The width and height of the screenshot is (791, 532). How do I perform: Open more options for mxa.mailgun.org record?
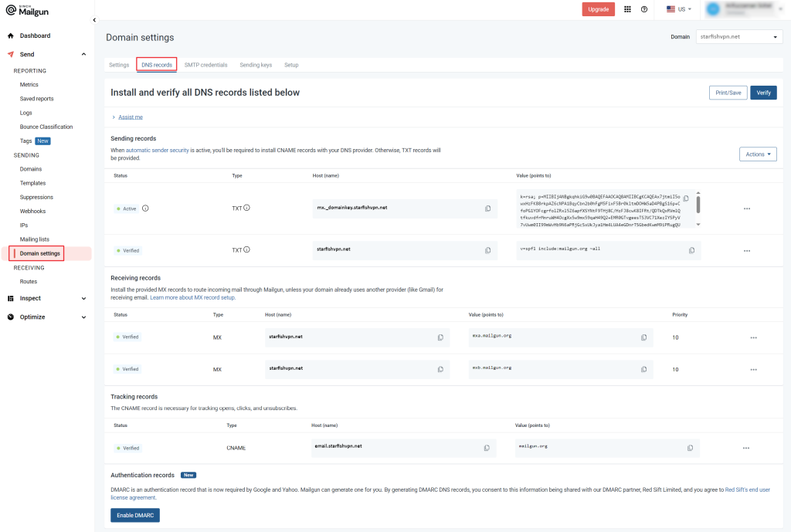point(753,338)
